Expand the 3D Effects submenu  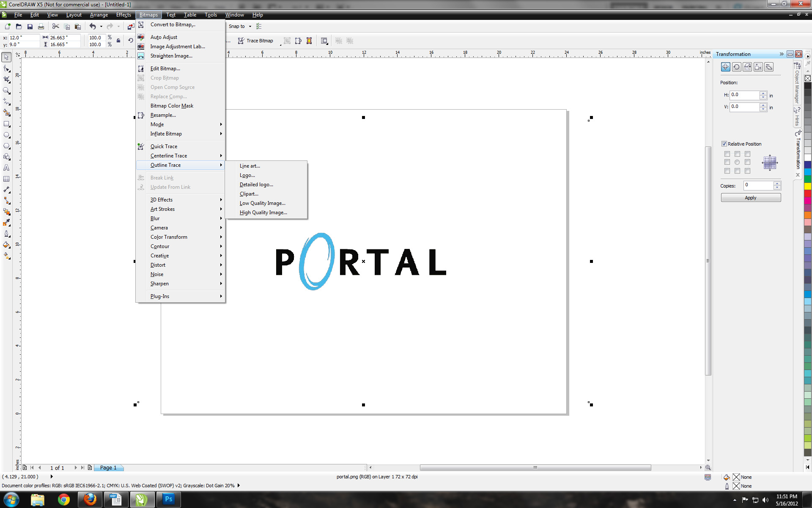[x=181, y=200]
